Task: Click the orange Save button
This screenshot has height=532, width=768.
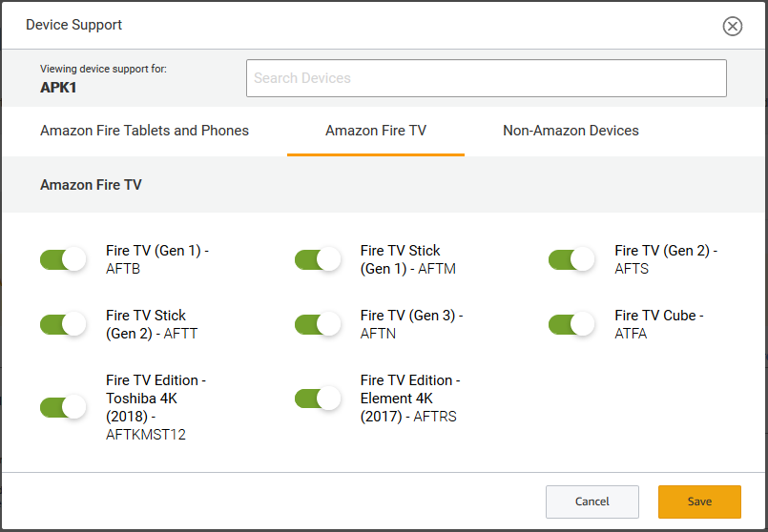Action: [699, 501]
